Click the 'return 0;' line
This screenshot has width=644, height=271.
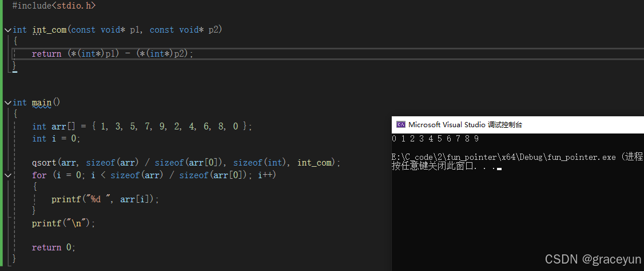click(x=54, y=248)
